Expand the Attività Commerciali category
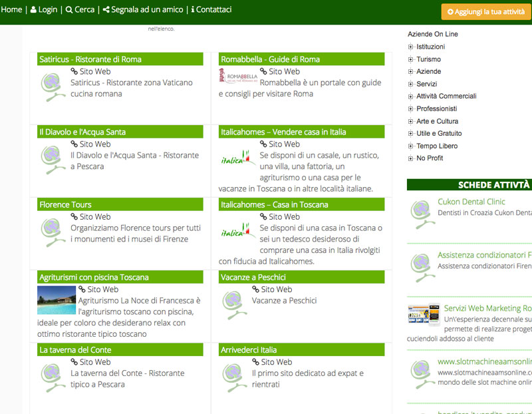This screenshot has width=532, height=414. pos(410,97)
